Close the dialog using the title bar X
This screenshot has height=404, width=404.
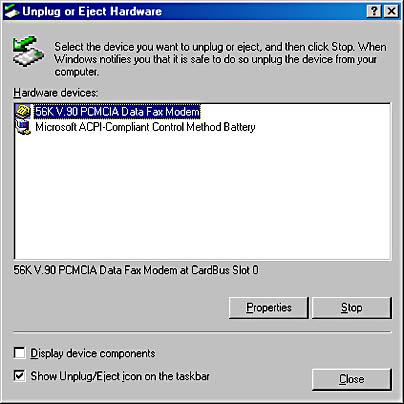coord(392,12)
